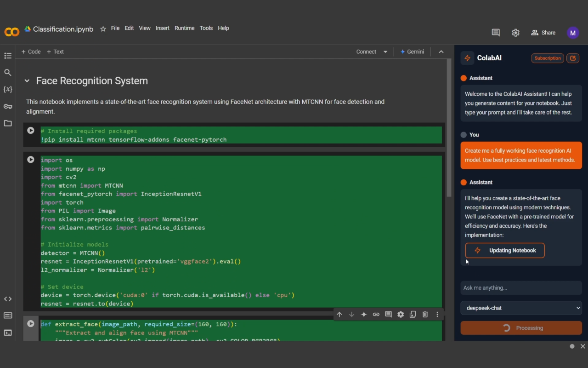The image size is (588, 368).
Task: Delete the cell using the trash icon
Action: [x=425, y=315]
